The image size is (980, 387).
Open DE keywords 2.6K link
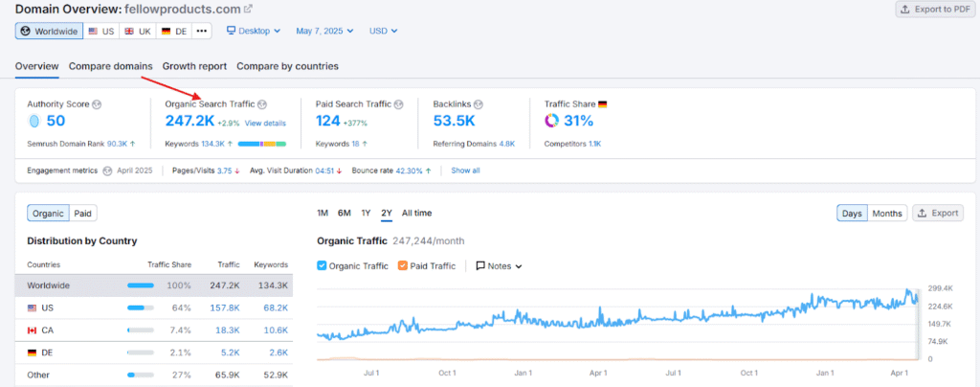pyautogui.click(x=279, y=353)
